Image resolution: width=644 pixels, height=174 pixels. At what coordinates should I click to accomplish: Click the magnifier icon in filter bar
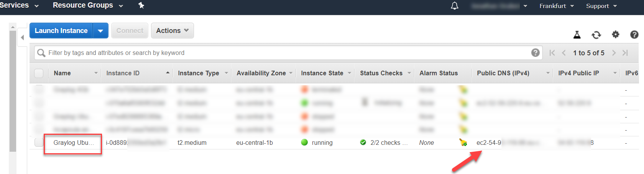[x=41, y=53]
